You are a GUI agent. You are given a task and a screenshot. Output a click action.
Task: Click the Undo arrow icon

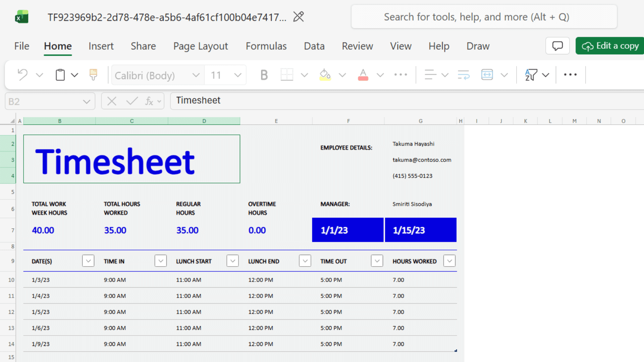[x=22, y=75]
